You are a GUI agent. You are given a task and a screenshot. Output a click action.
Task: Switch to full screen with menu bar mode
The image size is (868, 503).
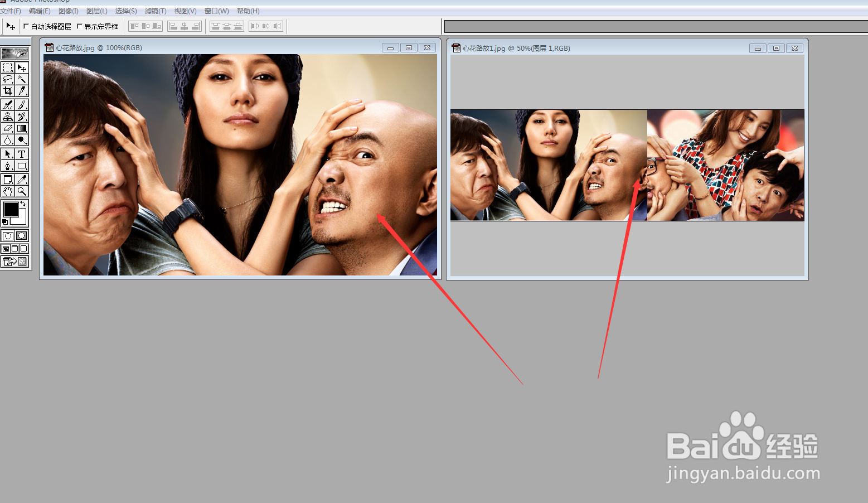click(x=15, y=249)
